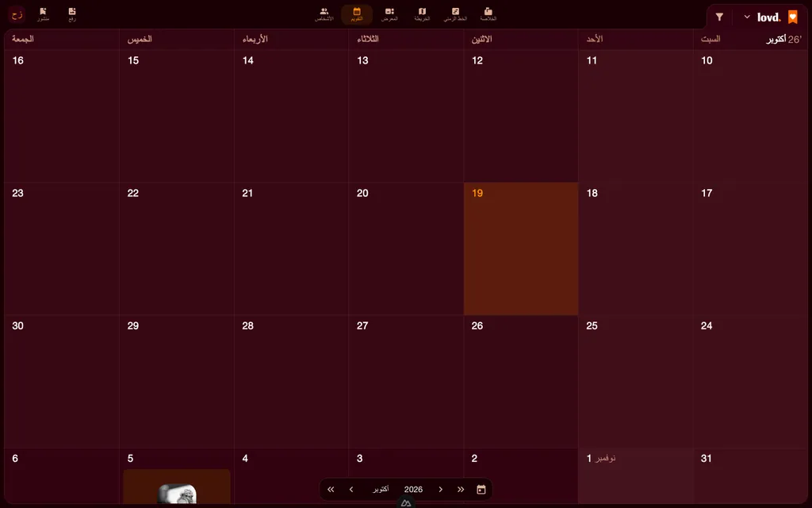Viewport: 812px width, 508px height.
Task: Click the الأربعاء weekday header
Action: point(255,39)
